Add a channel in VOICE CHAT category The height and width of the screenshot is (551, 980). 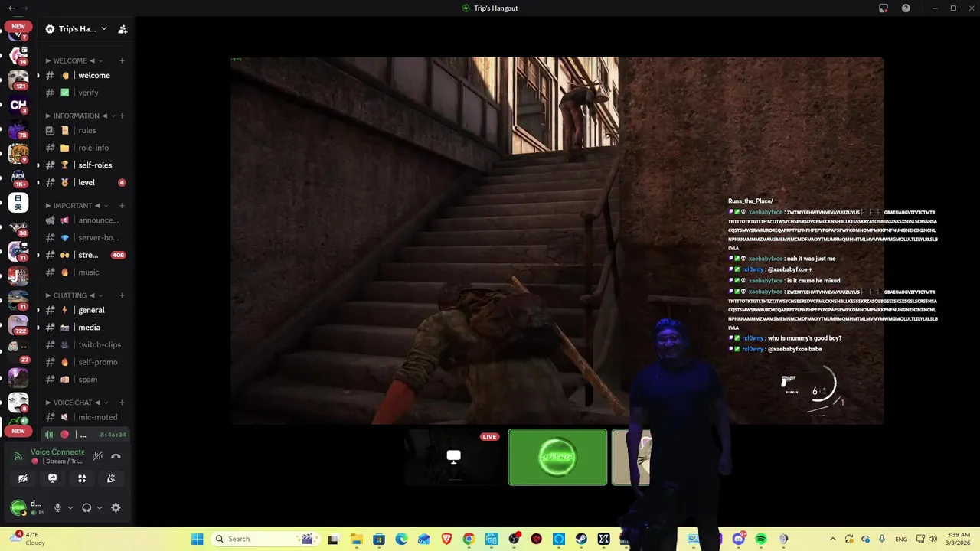[122, 402]
